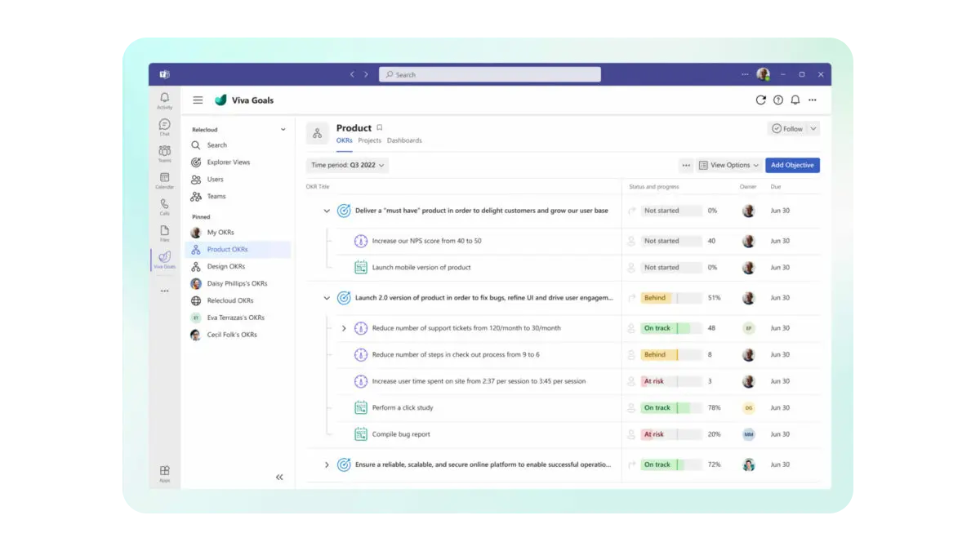Screen dimensions: 980x551
Task: Open Teams settings and more ellipsis
Action: coord(745,74)
